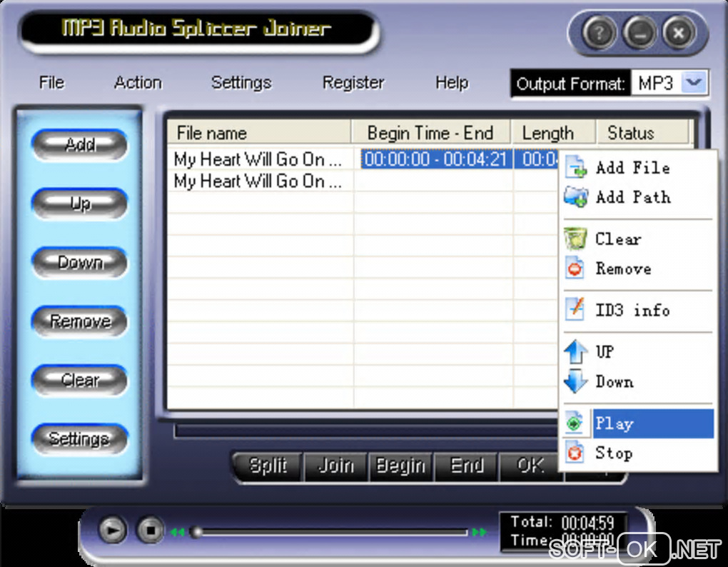The image size is (728, 567).
Task: Click the green Play icon in menu
Action: click(575, 423)
